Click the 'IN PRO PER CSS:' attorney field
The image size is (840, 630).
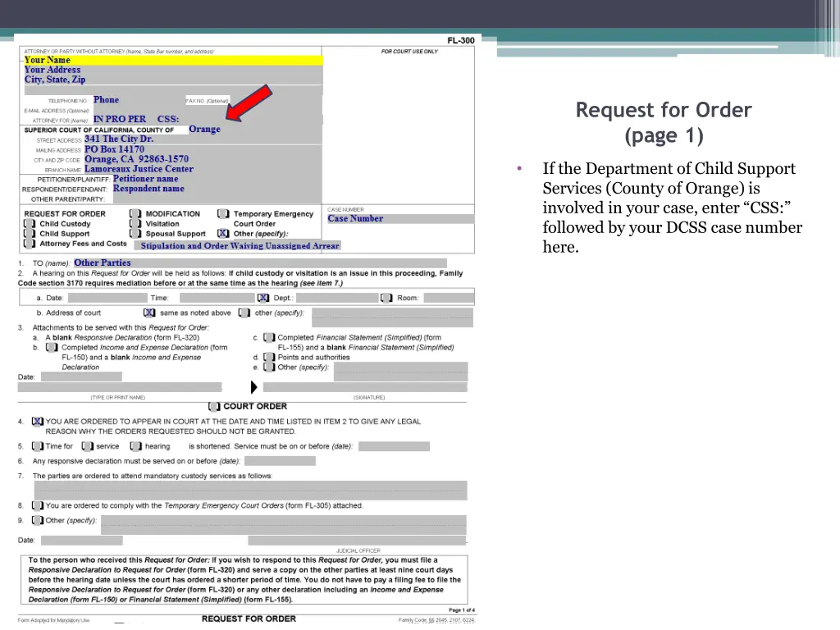(207, 119)
